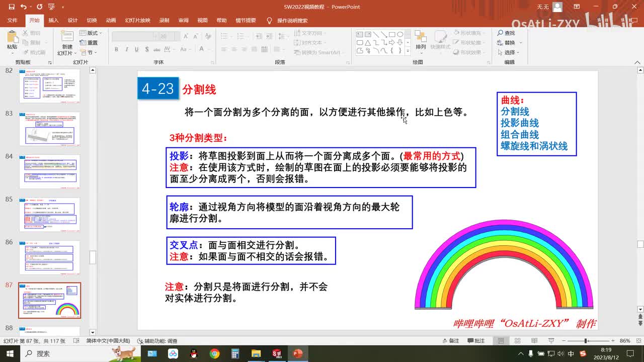
Task: Toggle input method 中 indicator in tray
Action: pyautogui.click(x=571, y=354)
